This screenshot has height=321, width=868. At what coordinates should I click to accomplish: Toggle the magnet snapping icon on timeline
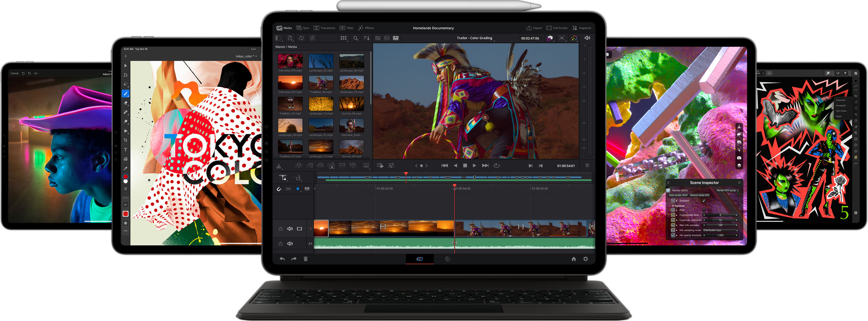279,189
